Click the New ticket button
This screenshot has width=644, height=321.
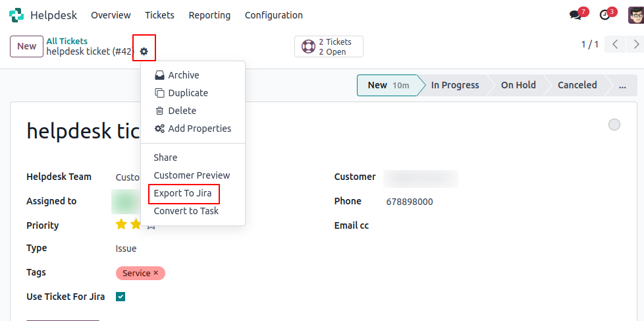[x=27, y=46]
